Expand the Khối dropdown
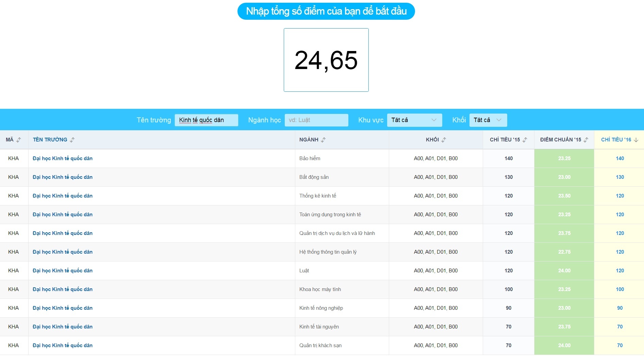Viewport: 644px width, 356px height. coord(488,120)
